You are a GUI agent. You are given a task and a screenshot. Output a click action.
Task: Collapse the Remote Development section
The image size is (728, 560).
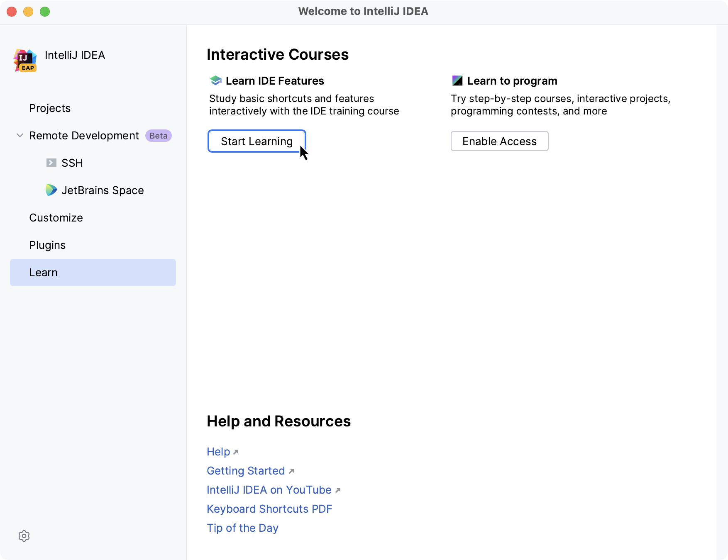click(x=20, y=135)
